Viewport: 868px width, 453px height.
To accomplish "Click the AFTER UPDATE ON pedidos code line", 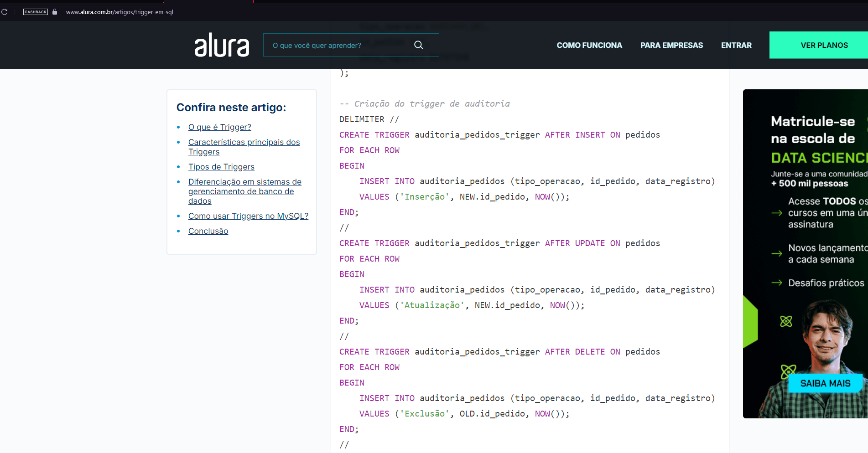I will pos(499,243).
